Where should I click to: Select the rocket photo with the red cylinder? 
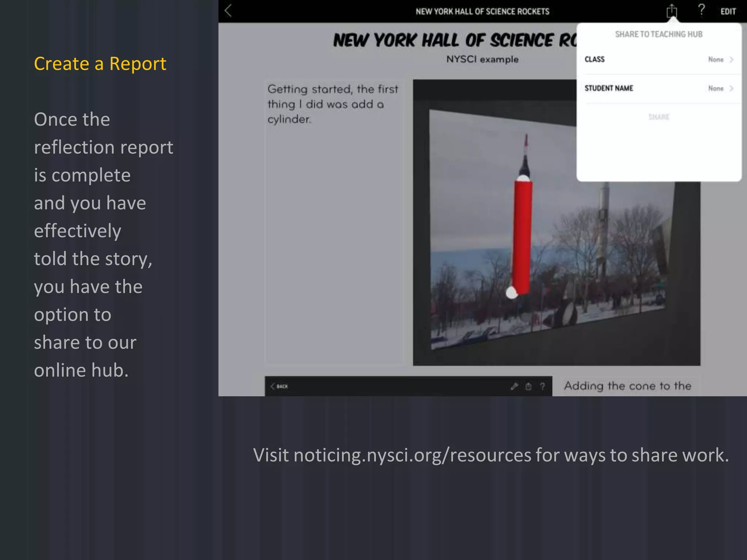tap(556, 222)
